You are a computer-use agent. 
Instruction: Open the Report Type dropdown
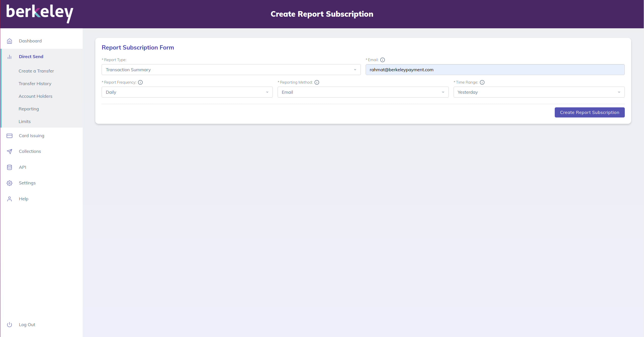coord(231,70)
